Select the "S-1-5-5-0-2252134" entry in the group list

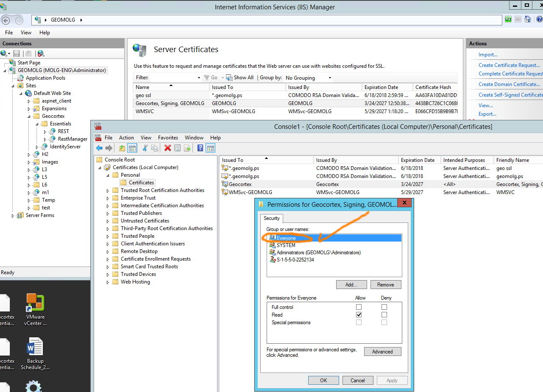(295, 260)
